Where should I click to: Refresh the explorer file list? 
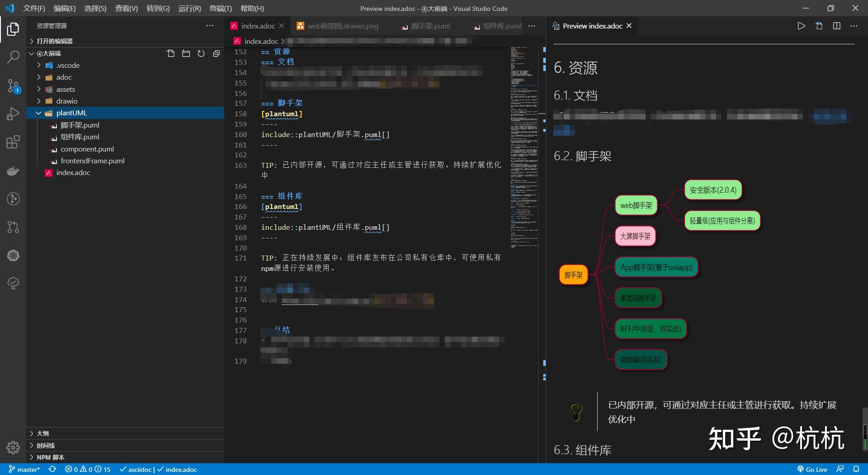pyautogui.click(x=201, y=53)
